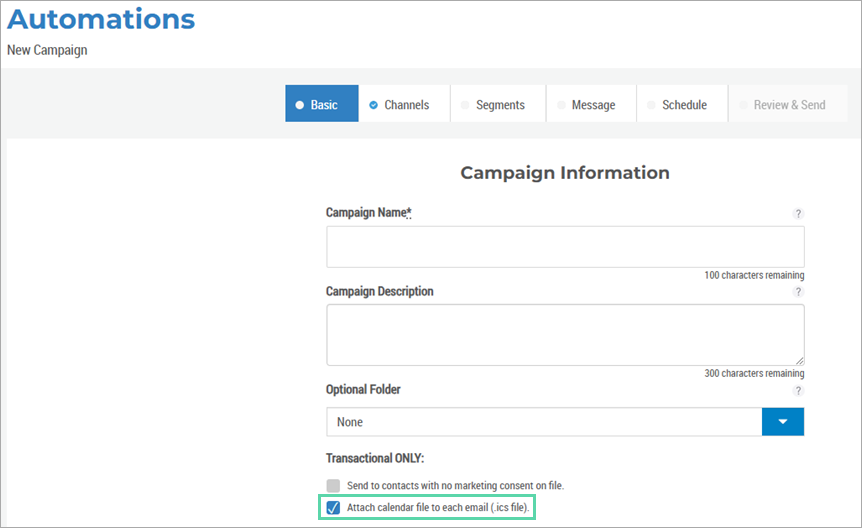The image size is (862, 528).
Task: Open the Optional Folder help icon
Action: click(798, 390)
